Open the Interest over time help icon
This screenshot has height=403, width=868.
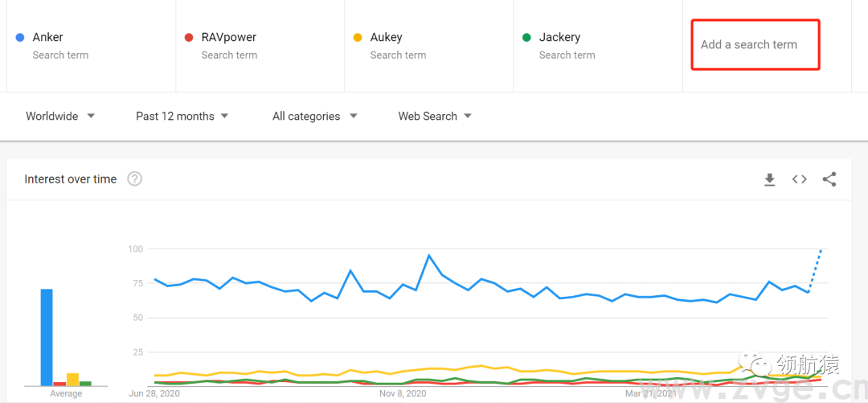click(135, 179)
